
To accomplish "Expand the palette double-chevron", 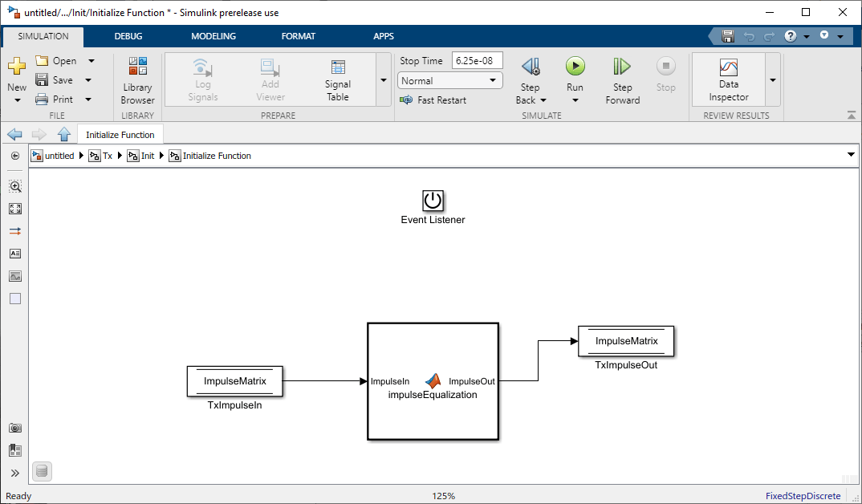I will (x=15, y=474).
